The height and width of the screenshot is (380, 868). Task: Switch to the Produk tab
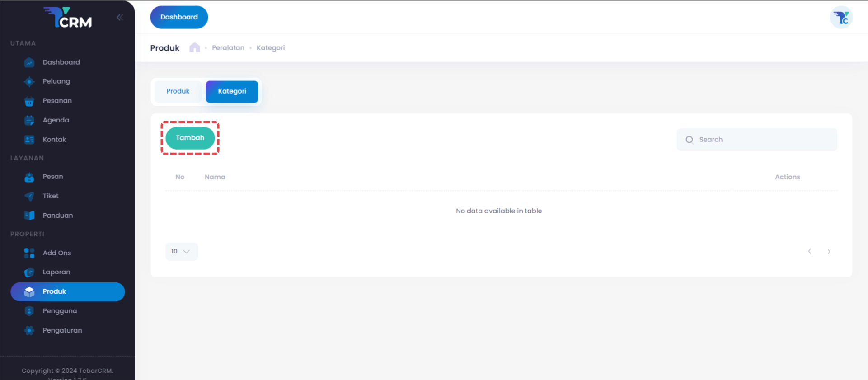(178, 91)
